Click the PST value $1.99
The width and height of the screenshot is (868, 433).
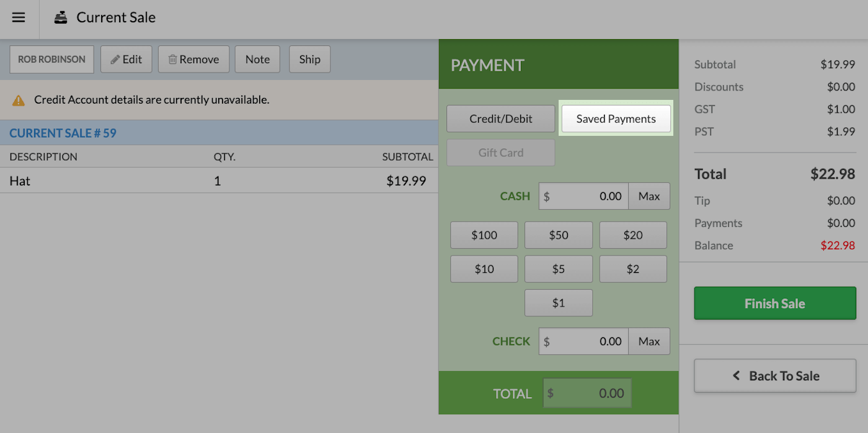[x=841, y=132]
